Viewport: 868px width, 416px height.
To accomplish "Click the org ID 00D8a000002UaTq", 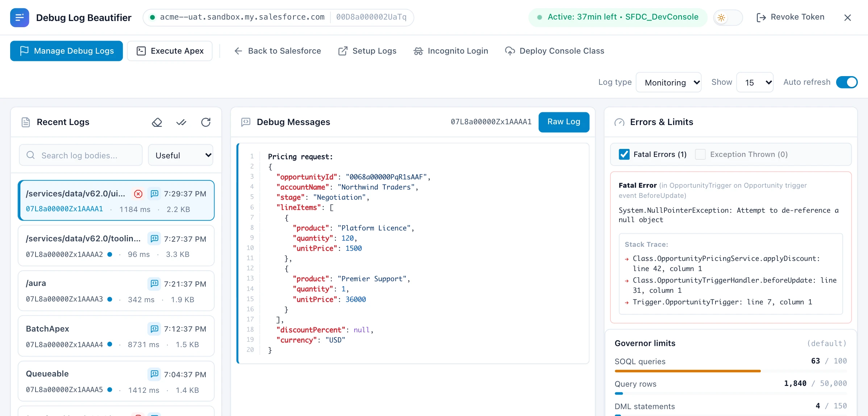I will [x=371, y=17].
